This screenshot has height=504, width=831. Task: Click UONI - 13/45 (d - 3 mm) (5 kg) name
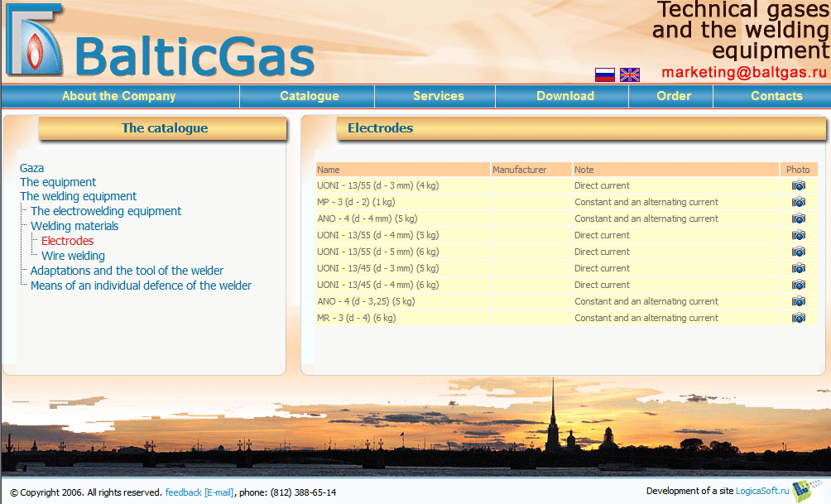pyautogui.click(x=378, y=268)
